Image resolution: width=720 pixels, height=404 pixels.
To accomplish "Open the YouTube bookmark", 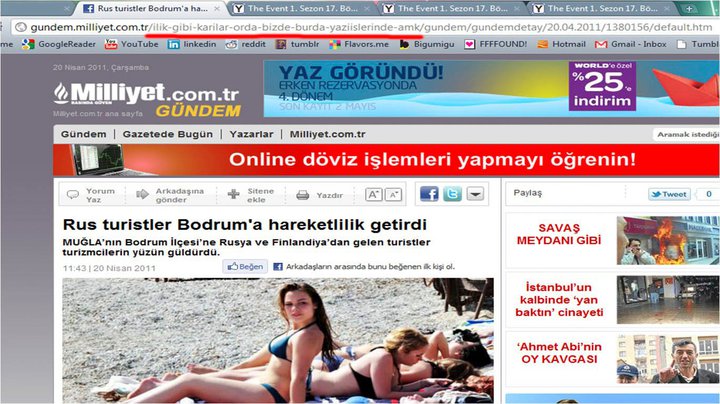I will click(131, 44).
